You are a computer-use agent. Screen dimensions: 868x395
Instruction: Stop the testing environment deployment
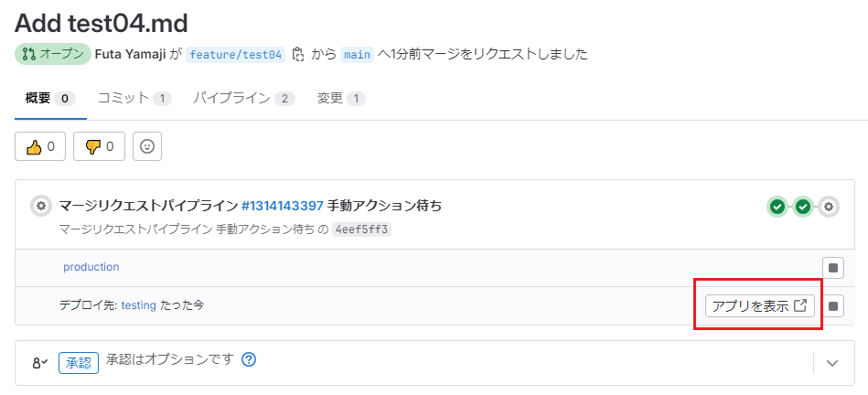pos(833,306)
